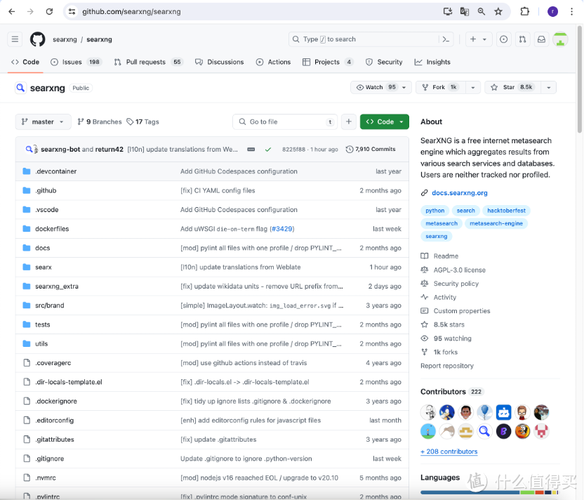Star the searxng repository
This screenshot has width=584, height=500.
[513, 87]
